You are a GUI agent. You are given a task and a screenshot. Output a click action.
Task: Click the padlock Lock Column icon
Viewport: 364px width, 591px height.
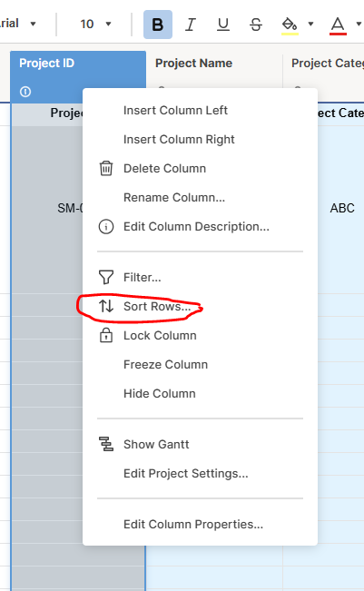point(106,335)
